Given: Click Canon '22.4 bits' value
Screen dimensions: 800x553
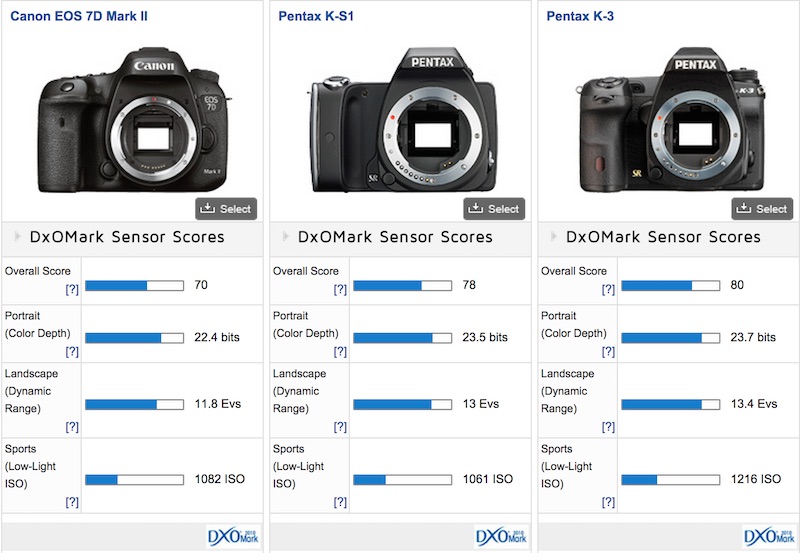Looking at the screenshot, I should 217,337.
